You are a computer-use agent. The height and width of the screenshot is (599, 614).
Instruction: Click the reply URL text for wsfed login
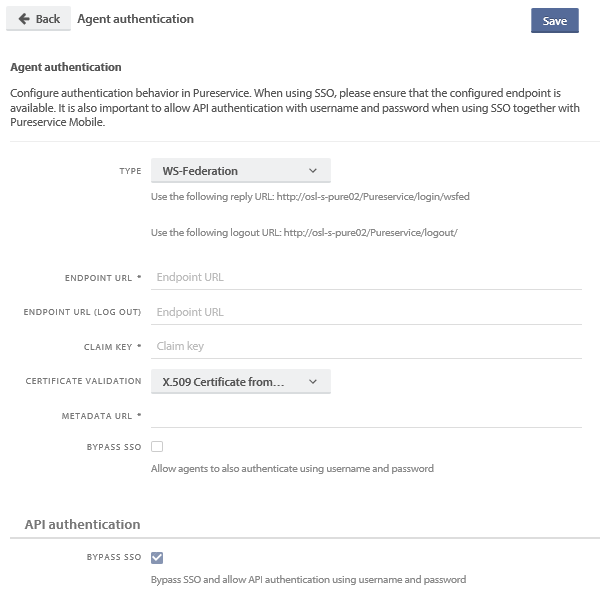(310, 197)
